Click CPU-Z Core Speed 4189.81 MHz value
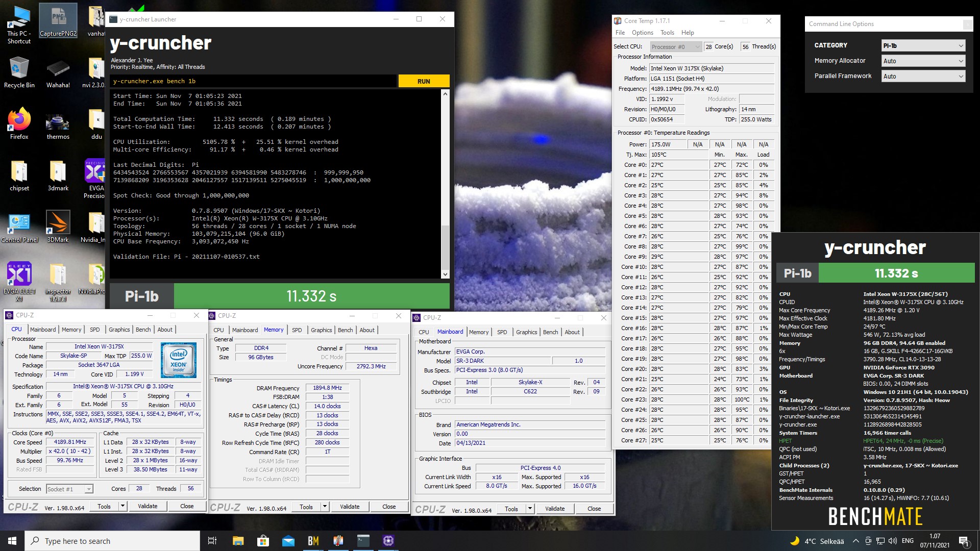The height and width of the screenshot is (551, 980). [x=70, y=442]
